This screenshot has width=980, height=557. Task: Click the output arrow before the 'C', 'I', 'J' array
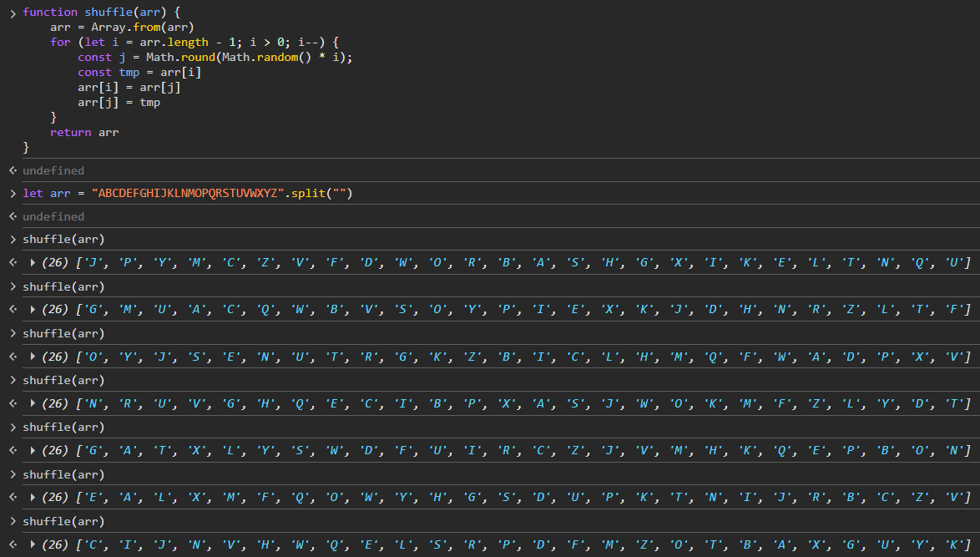point(13,544)
